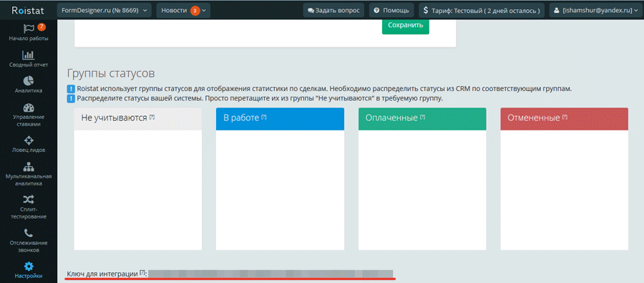Click the dollar icon in the Тариф button
644x283 pixels.
tap(426, 10)
